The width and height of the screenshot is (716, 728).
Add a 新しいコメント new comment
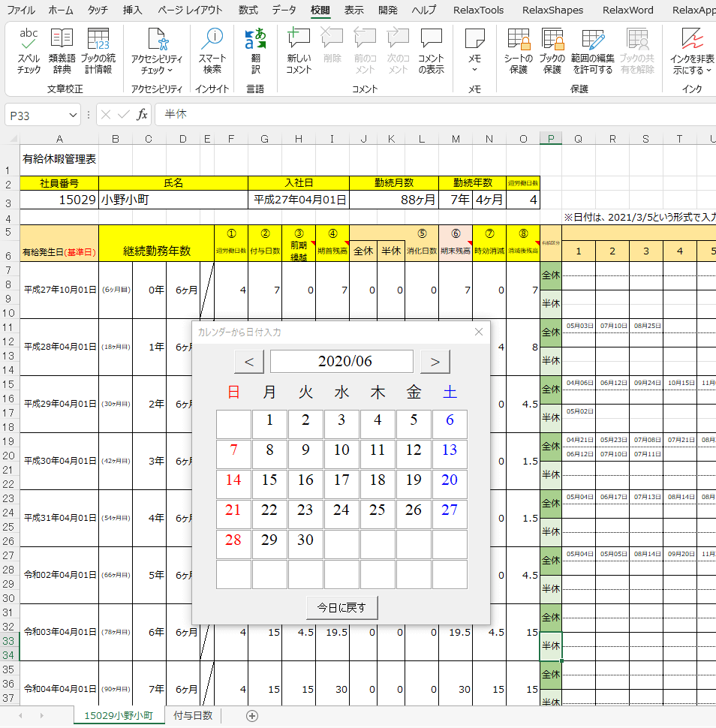pos(299,50)
